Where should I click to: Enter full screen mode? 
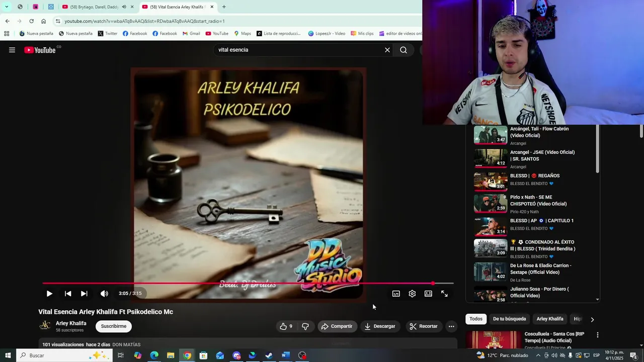click(444, 294)
